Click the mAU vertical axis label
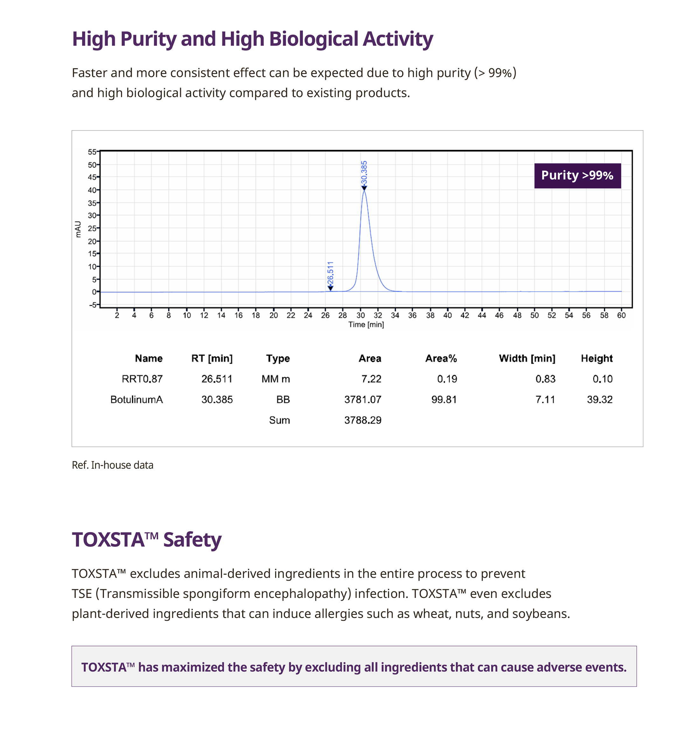Viewport: 700px width, 729px height. (78, 229)
